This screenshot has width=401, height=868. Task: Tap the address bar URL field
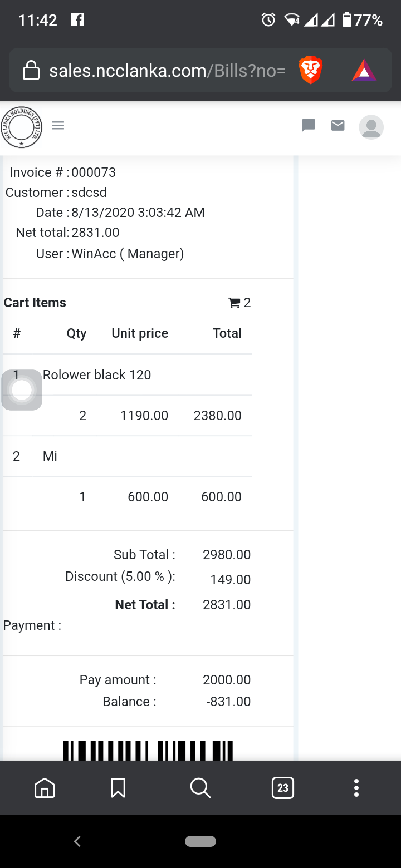point(167,71)
